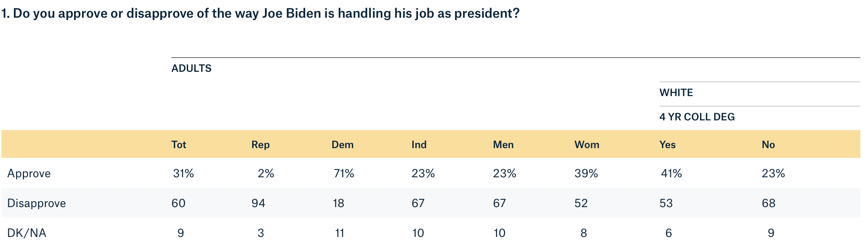Select the Rep column header
Viewport: 868px width, 247px height.
point(260,145)
